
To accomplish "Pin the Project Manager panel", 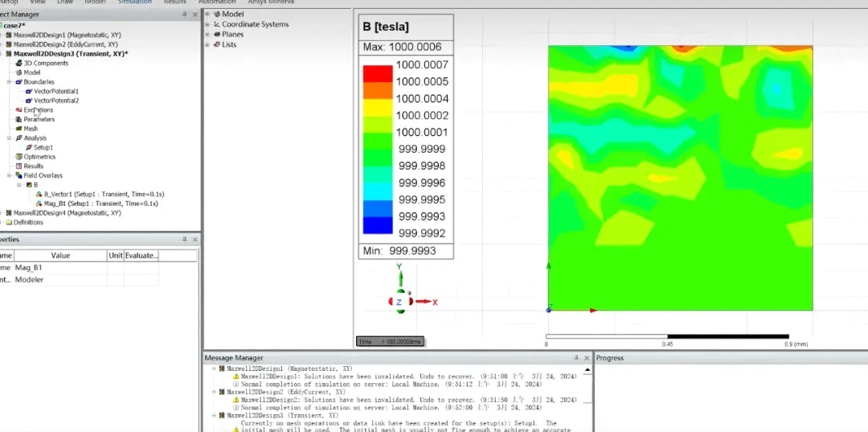I will pos(184,14).
